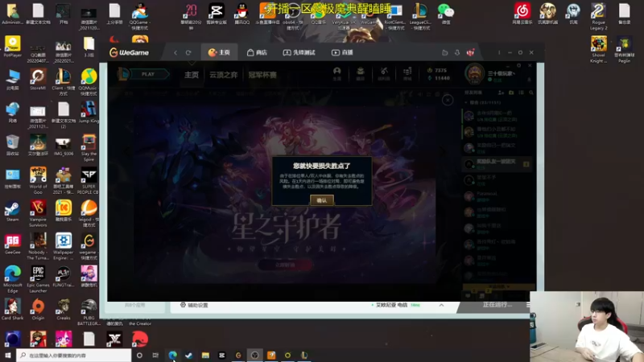Switch to WeGame 先锋测试 tab
This screenshot has width=644, height=362.
pyautogui.click(x=299, y=52)
